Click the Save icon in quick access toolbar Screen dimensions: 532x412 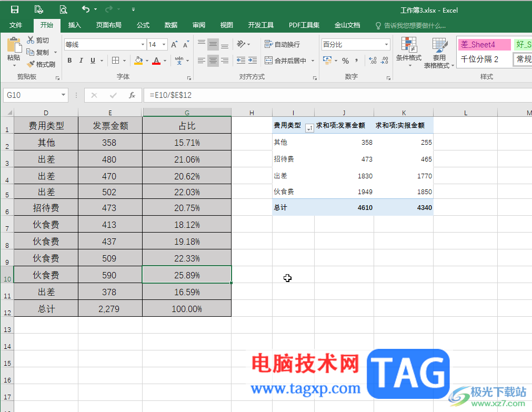point(15,9)
